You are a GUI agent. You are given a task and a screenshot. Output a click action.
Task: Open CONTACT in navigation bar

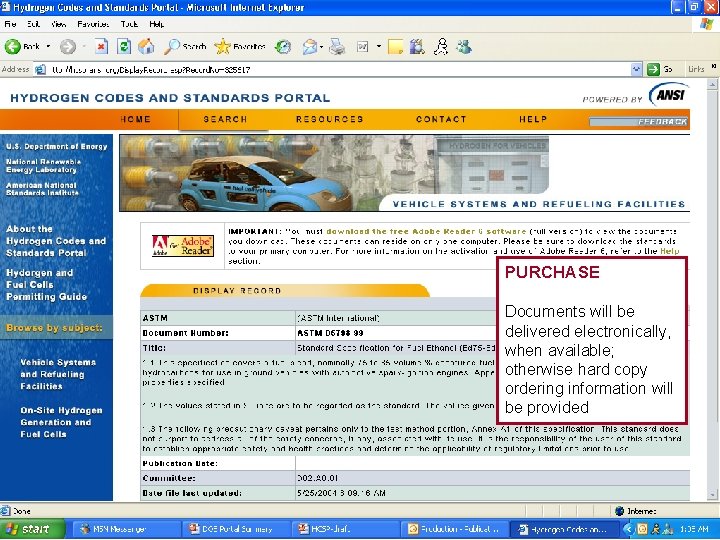(x=441, y=119)
